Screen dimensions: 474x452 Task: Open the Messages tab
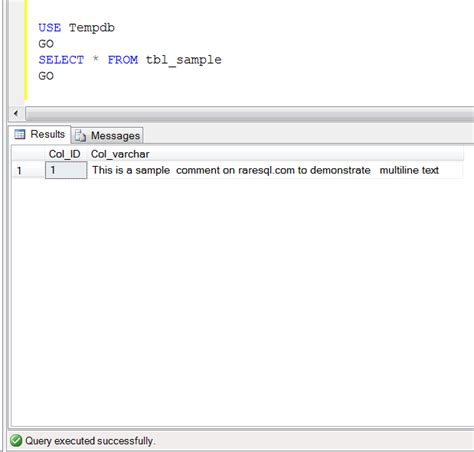click(107, 136)
